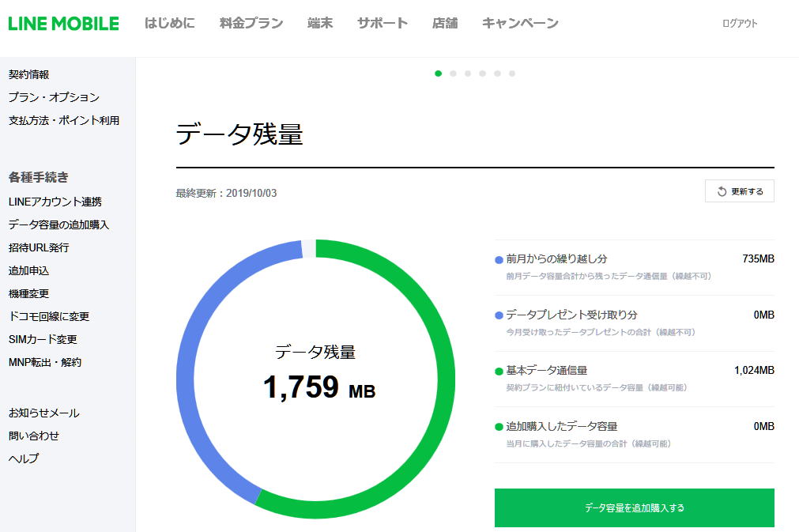Select the last carousel pagination dot
The height and width of the screenshot is (532, 799).
point(512,74)
